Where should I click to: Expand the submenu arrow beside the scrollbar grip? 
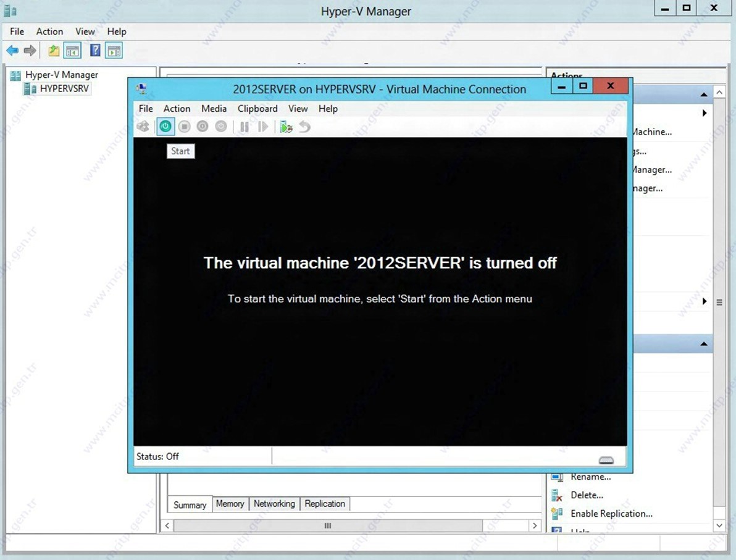[x=704, y=301]
